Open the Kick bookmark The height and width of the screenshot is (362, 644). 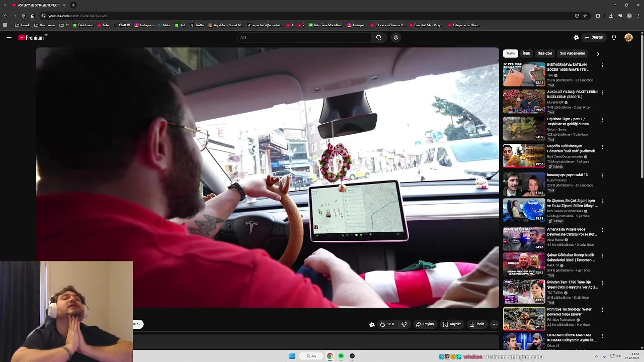pyautogui.click(x=181, y=25)
